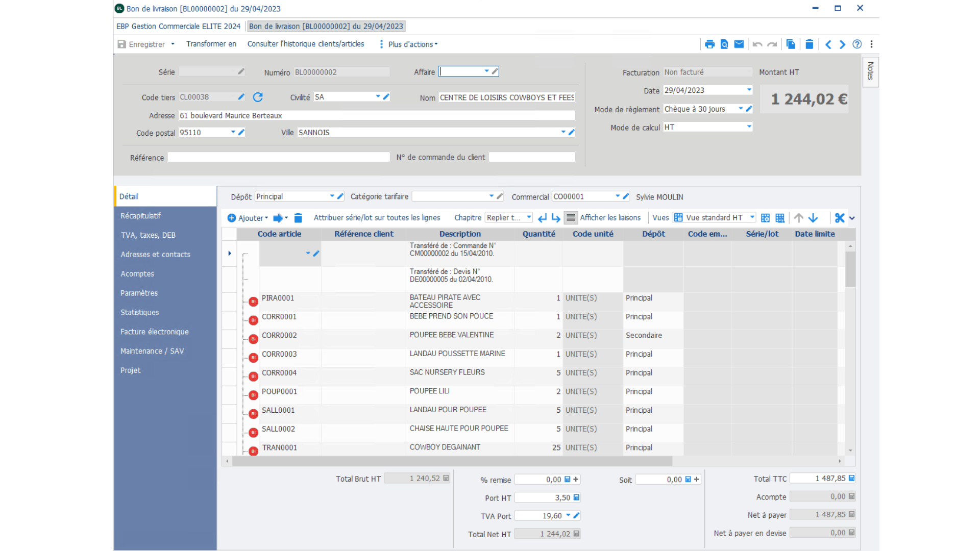This screenshot has width=980, height=551.
Task: Click the grid horizontal scrollbar
Action: pyautogui.click(x=452, y=461)
